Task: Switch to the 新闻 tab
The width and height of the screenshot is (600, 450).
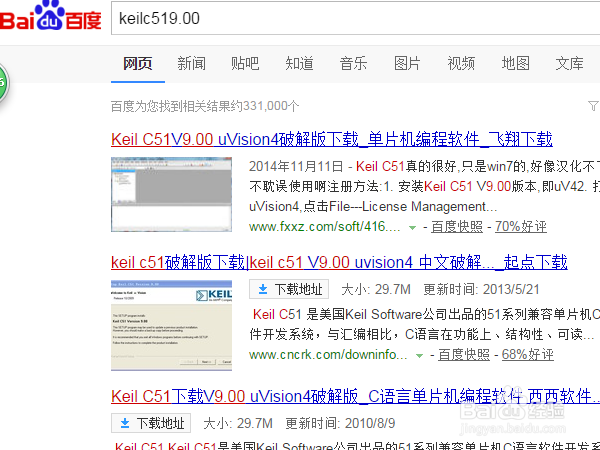Action: click(x=191, y=64)
